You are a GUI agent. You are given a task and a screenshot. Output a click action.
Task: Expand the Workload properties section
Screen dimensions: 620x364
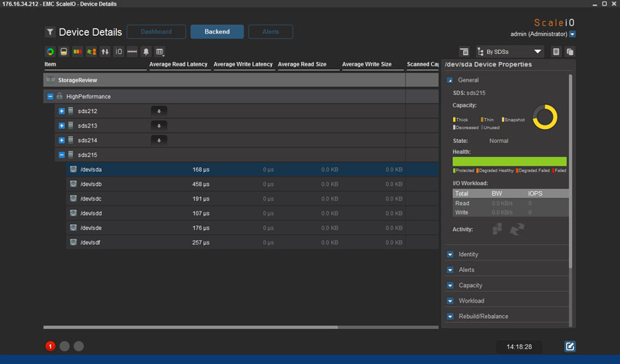450,301
